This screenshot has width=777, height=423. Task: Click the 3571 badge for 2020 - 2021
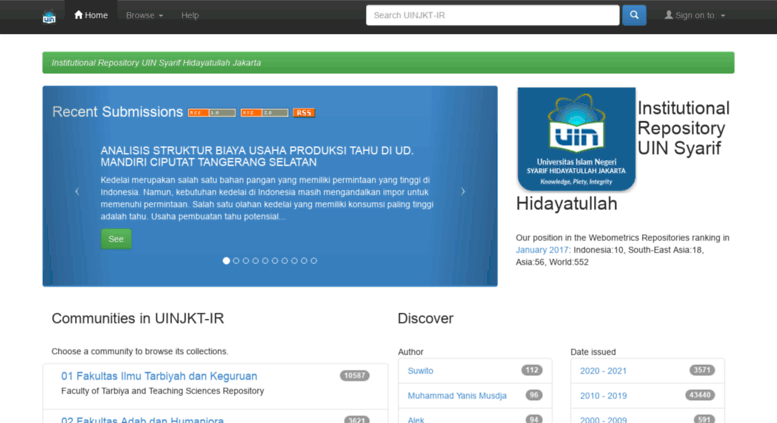pyautogui.click(x=702, y=370)
